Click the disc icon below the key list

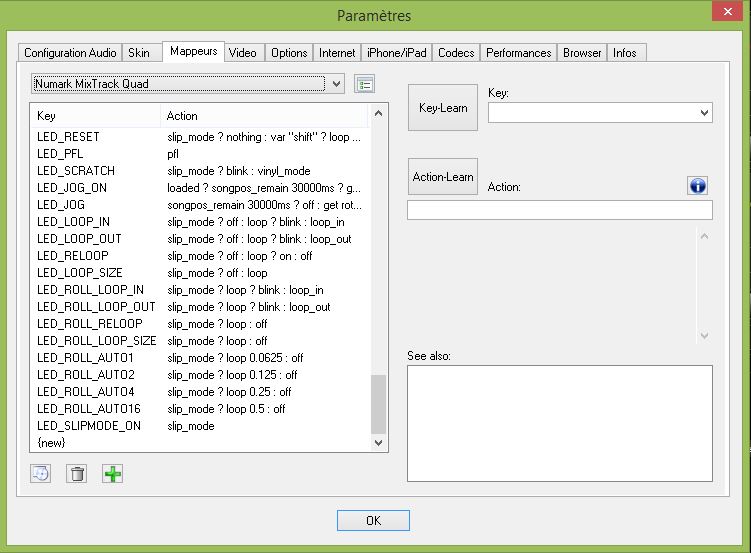point(41,474)
